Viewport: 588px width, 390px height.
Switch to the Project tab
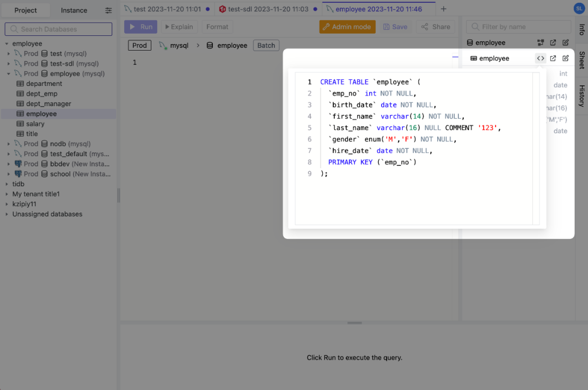[26, 10]
